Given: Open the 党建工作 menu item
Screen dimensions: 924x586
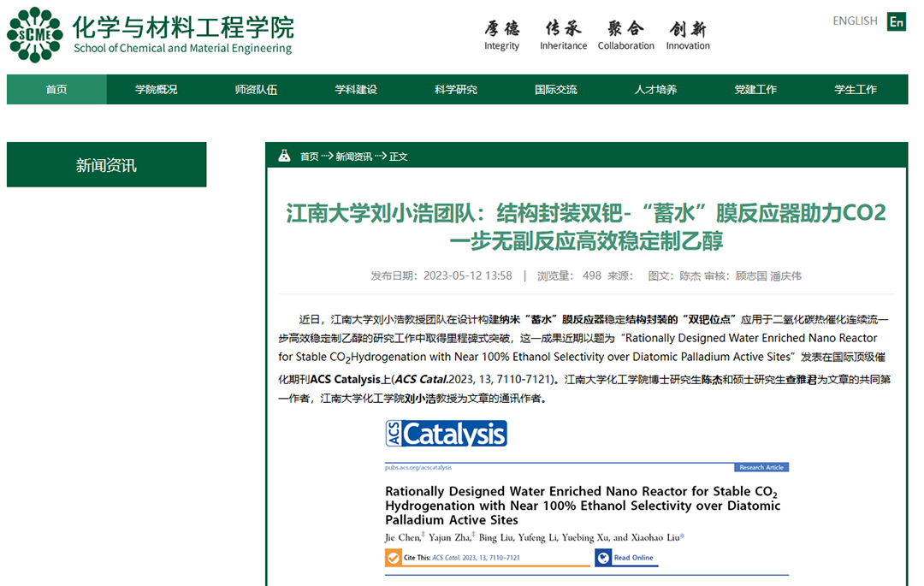Looking at the screenshot, I should 755,90.
